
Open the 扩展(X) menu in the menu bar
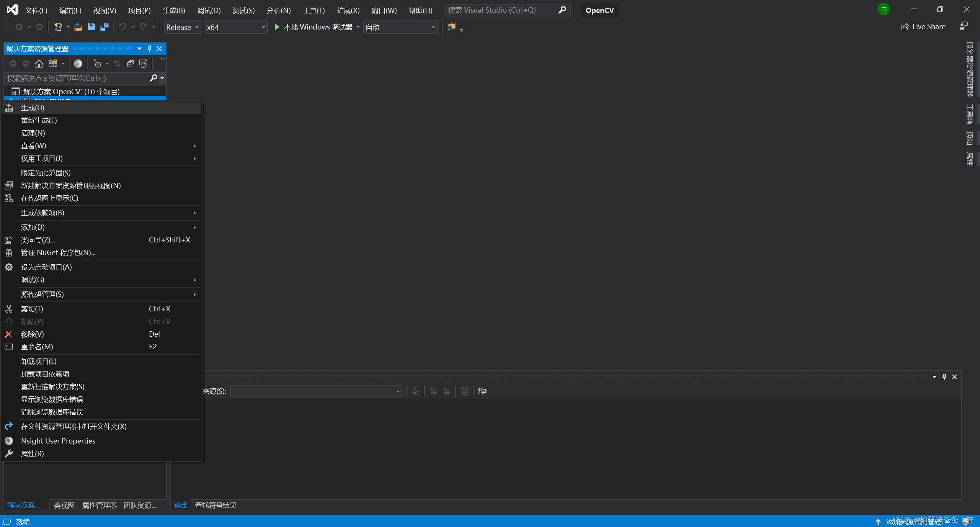pos(348,10)
